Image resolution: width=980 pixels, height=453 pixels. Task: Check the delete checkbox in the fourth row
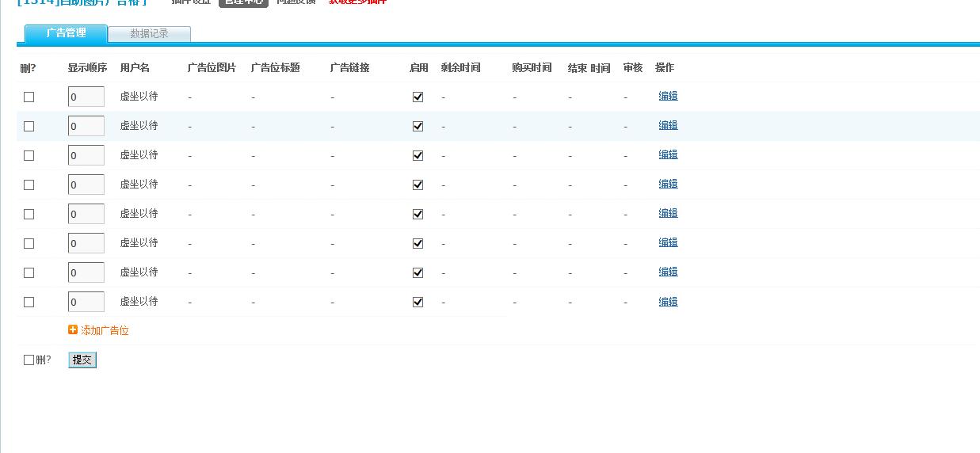29,185
